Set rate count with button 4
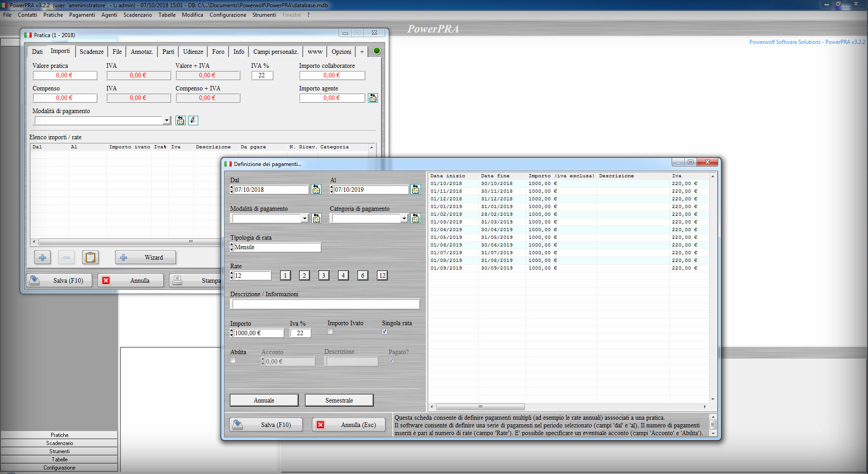 click(343, 275)
